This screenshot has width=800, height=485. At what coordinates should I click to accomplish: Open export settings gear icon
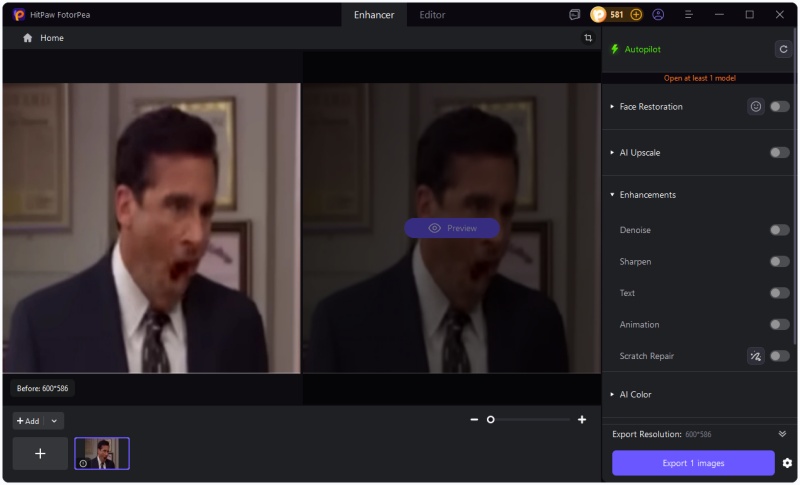pos(787,463)
